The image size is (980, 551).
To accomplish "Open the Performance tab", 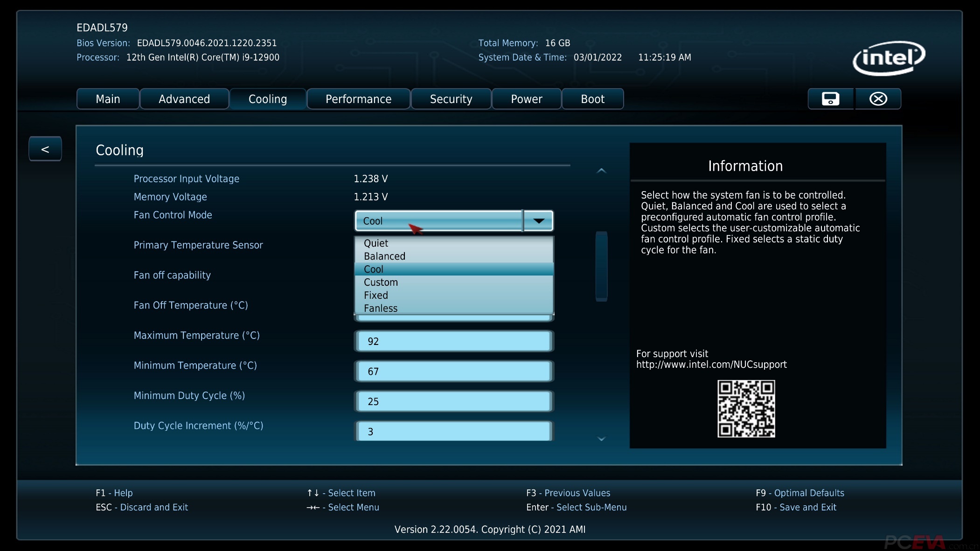I will click(x=358, y=99).
